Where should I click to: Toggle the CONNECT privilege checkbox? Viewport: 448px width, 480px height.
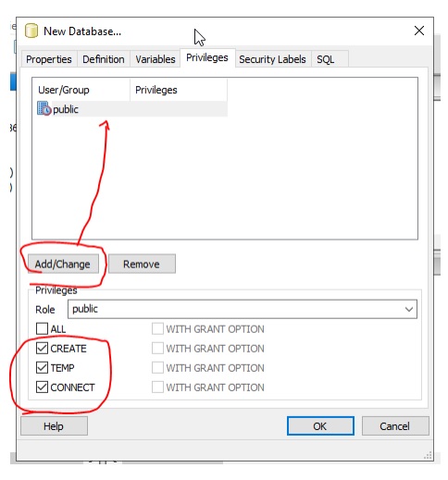[42, 387]
